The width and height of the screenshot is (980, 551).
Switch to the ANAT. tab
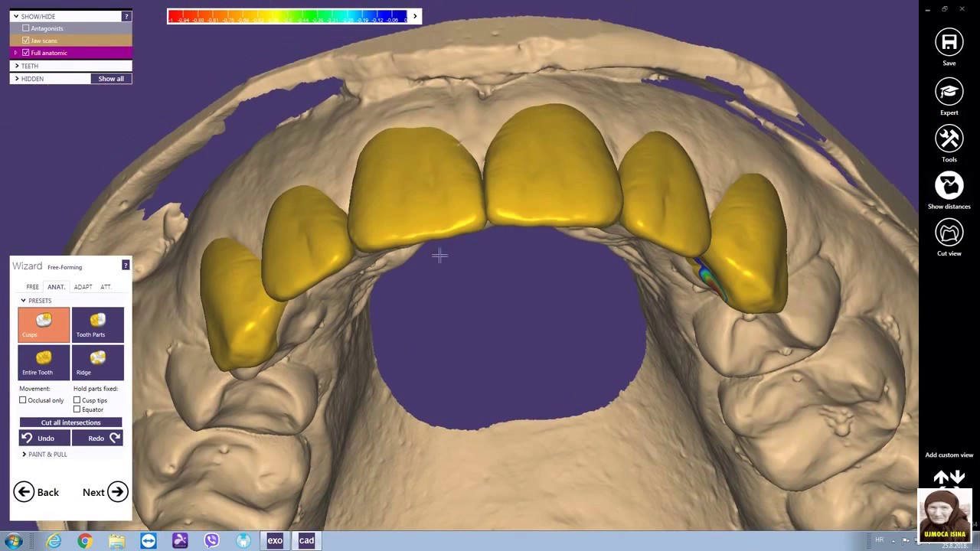56,287
